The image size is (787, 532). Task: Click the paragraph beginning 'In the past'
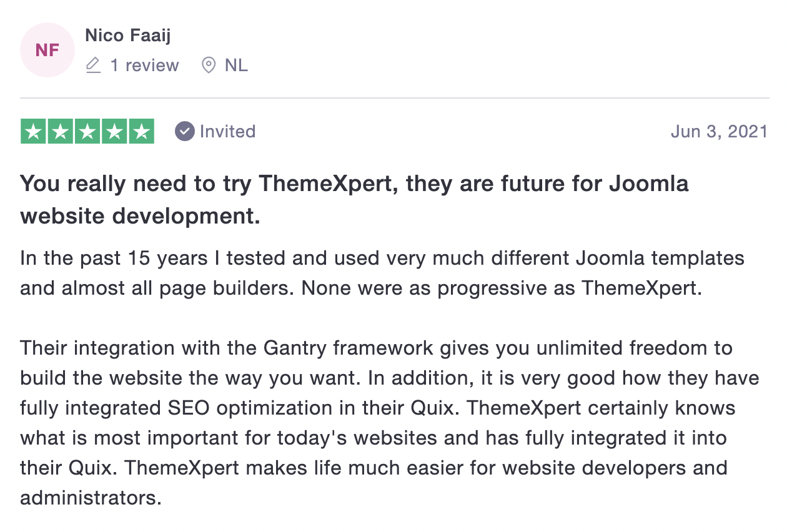[x=382, y=273]
